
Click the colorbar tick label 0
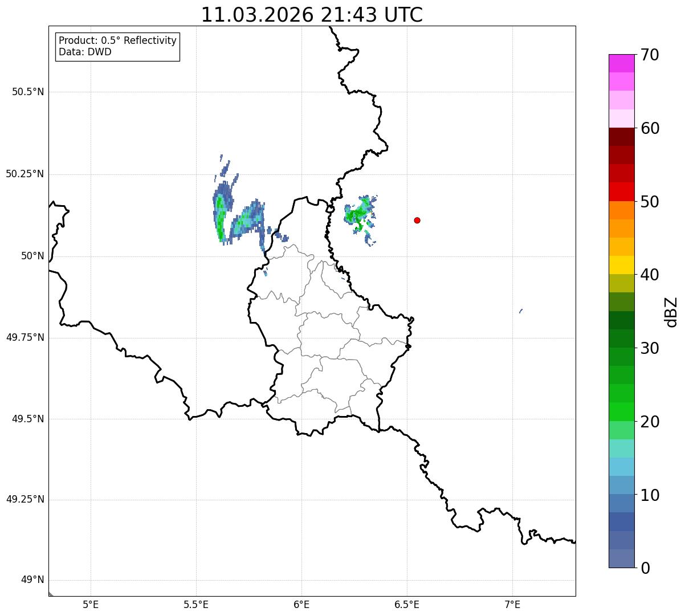tap(645, 568)
